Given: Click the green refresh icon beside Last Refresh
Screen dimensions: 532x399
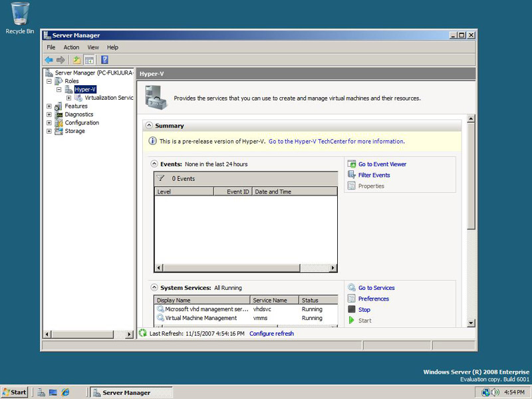Looking at the screenshot, I should [x=143, y=334].
